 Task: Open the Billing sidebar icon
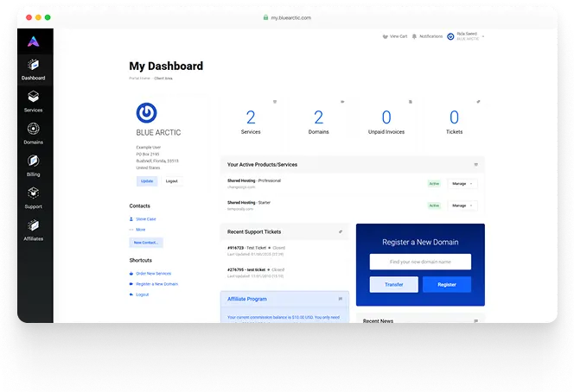(34, 164)
